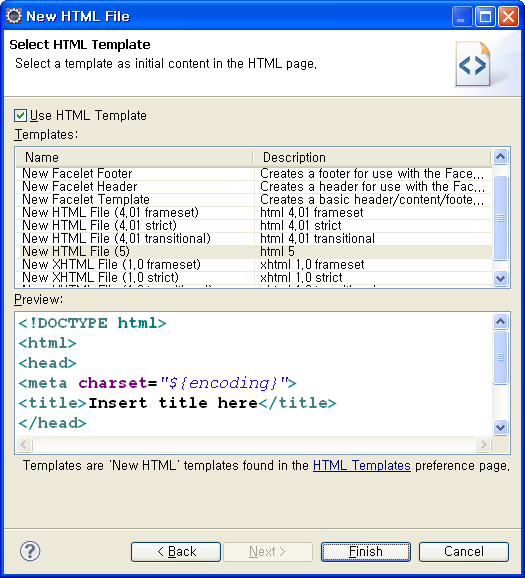Viewport: 525px width, 578px height.
Task: Click the meta charset line in preview
Action: pos(157,383)
